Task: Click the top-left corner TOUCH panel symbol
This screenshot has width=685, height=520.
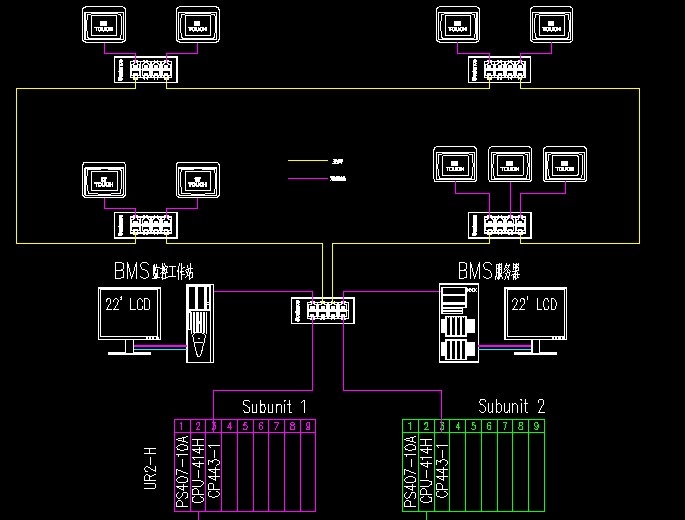Action: [104, 24]
